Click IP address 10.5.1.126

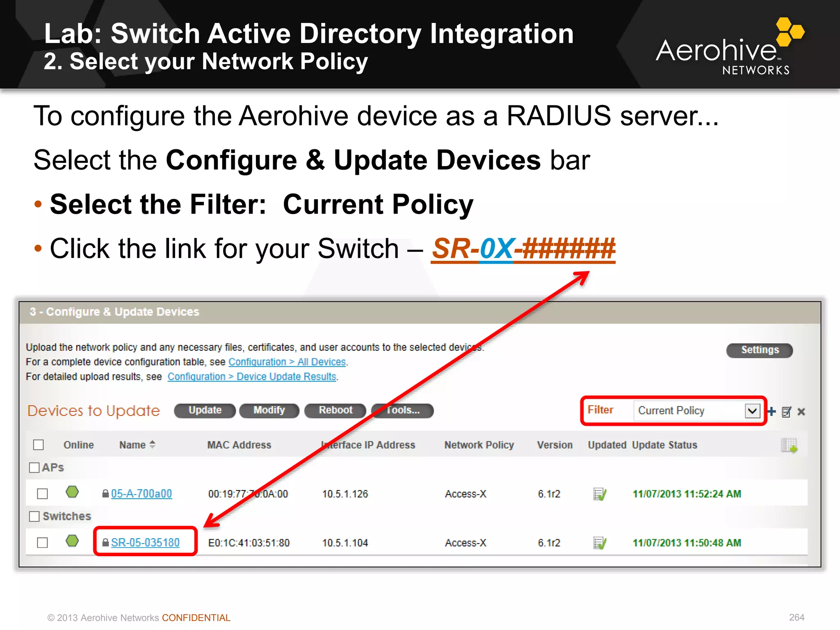(345, 494)
